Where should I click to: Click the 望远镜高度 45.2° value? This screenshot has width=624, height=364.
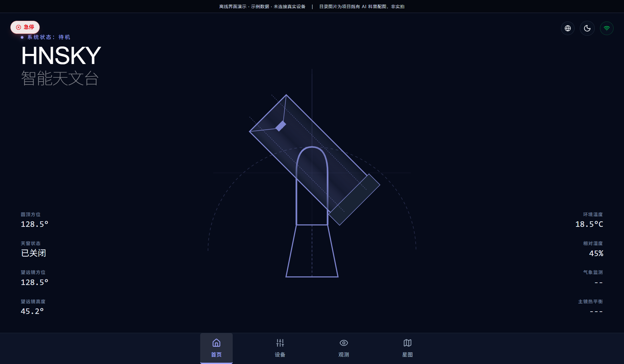[32, 311]
